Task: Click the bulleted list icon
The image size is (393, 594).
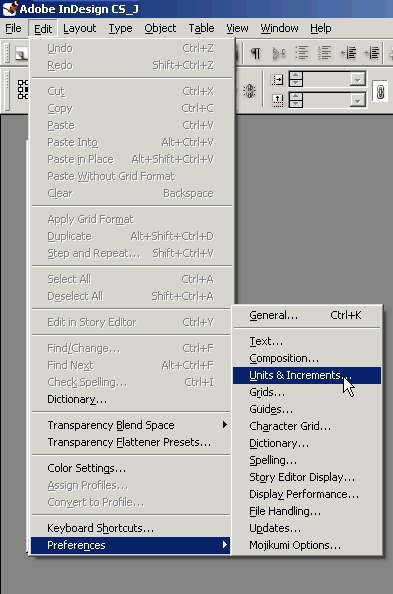Action: (302, 53)
